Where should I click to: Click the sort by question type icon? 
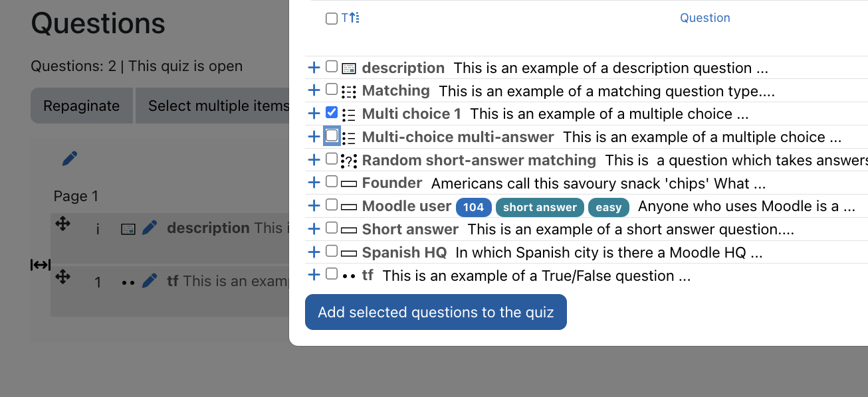point(350,19)
